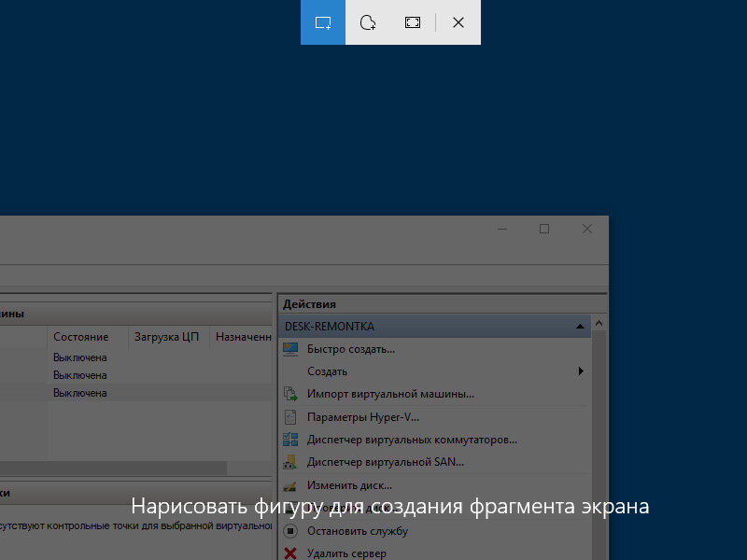Click the Диспетчер виртуальной SAN icon
The height and width of the screenshot is (560, 747).
(x=290, y=461)
